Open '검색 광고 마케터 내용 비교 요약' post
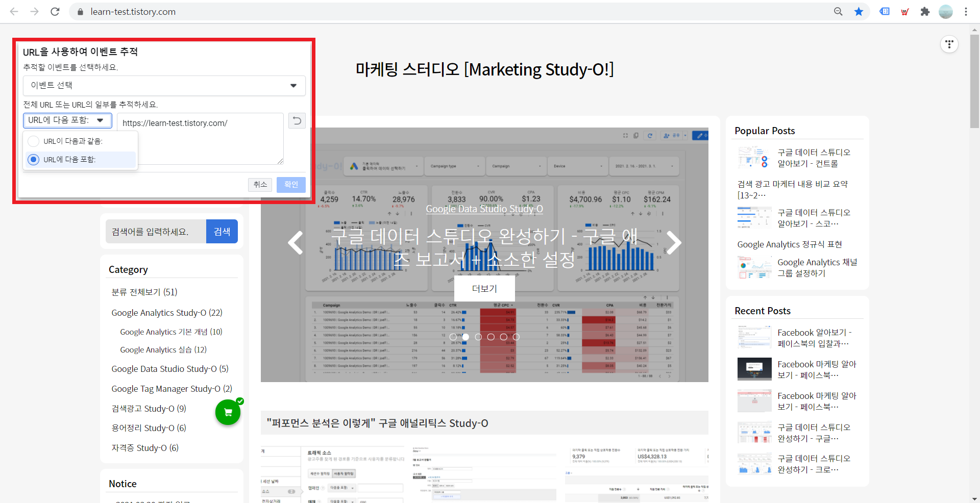Image resolution: width=980 pixels, height=503 pixels. click(x=793, y=190)
